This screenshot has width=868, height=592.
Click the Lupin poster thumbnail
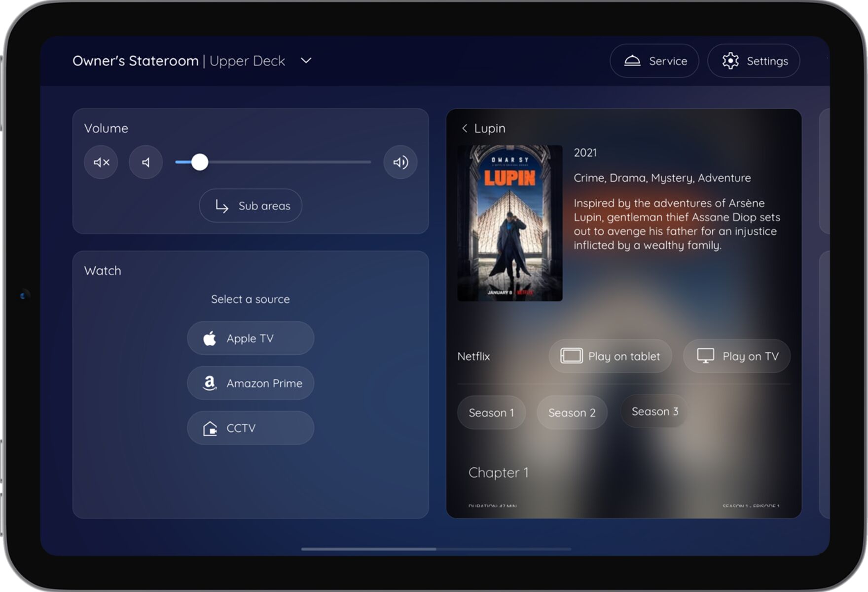pyautogui.click(x=510, y=223)
